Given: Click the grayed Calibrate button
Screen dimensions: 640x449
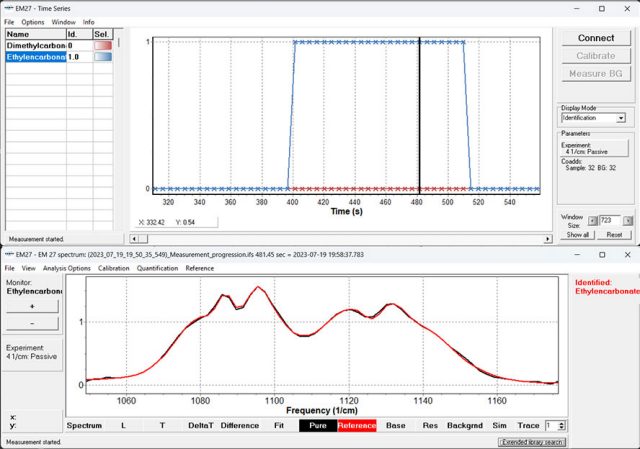Looking at the screenshot, I should [x=596, y=56].
